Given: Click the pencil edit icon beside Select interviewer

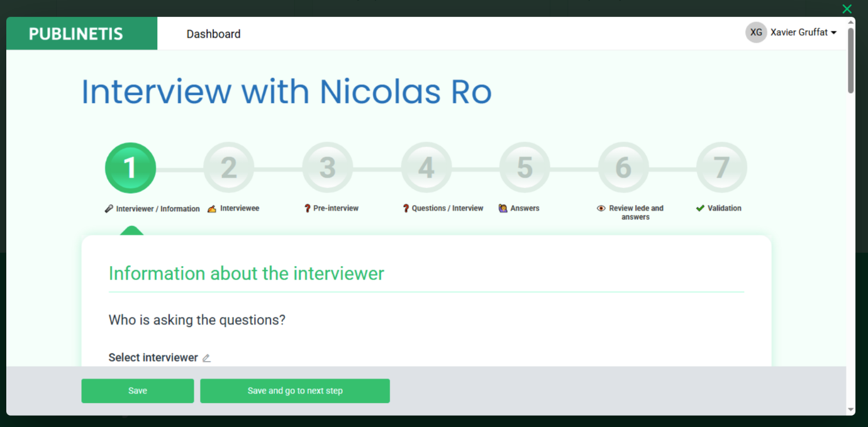Looking at the screenshot, I should tap(206, 358).
